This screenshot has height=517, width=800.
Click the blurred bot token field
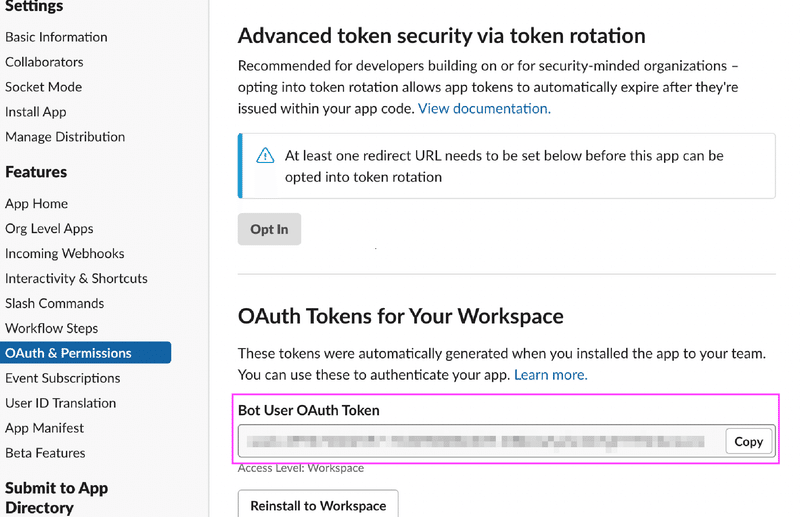tap(480, 441)
